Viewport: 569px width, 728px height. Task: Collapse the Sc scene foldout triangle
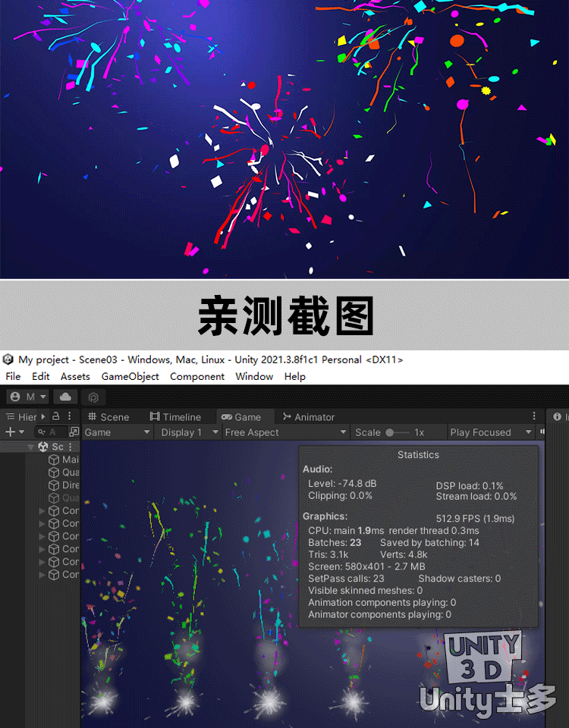pos(30,447)
